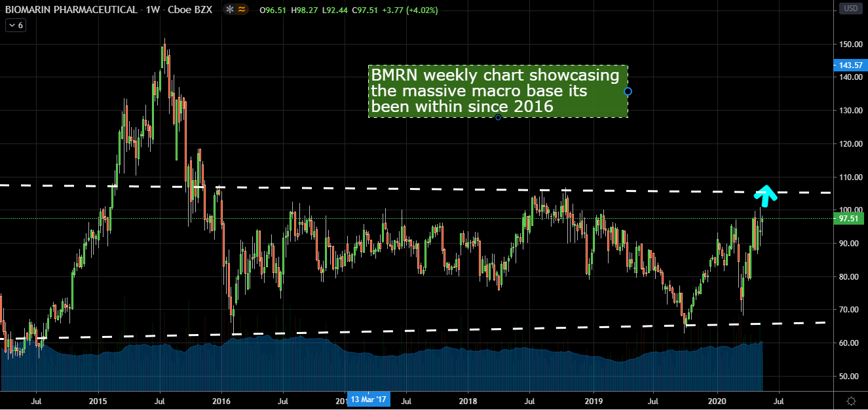
Task: Expand the collapsed indicators legend showing 6
Action: (16, 26)
